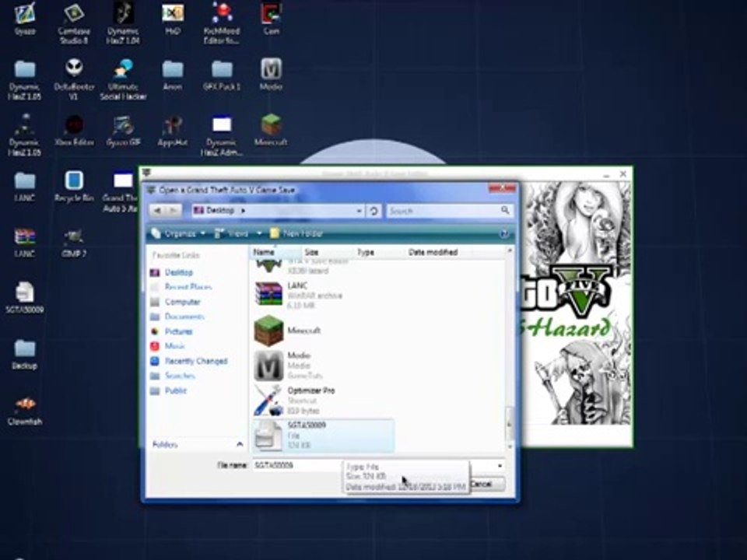This screenshot has width=747, height=560.
Task: Click the file list scrollbar thumb
Action: 509,423
